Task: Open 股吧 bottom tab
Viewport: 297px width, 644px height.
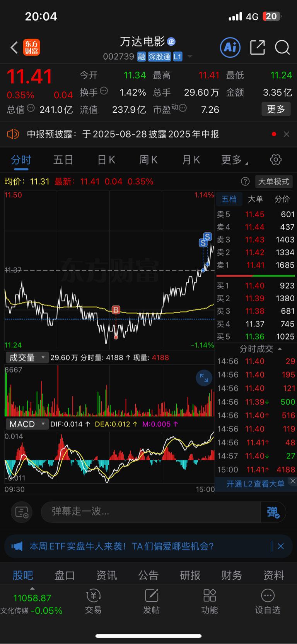Action: tap(23, 575)
